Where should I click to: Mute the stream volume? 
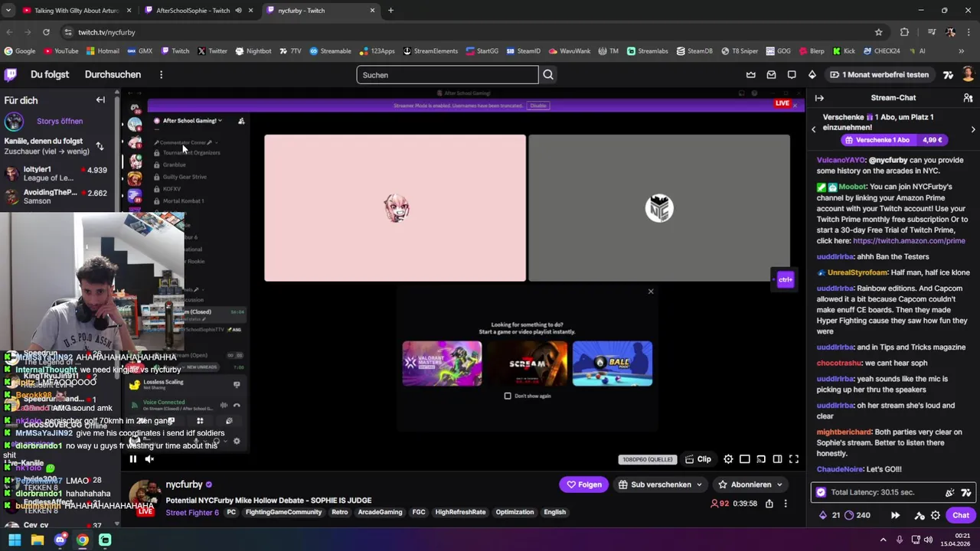[149, 459]
